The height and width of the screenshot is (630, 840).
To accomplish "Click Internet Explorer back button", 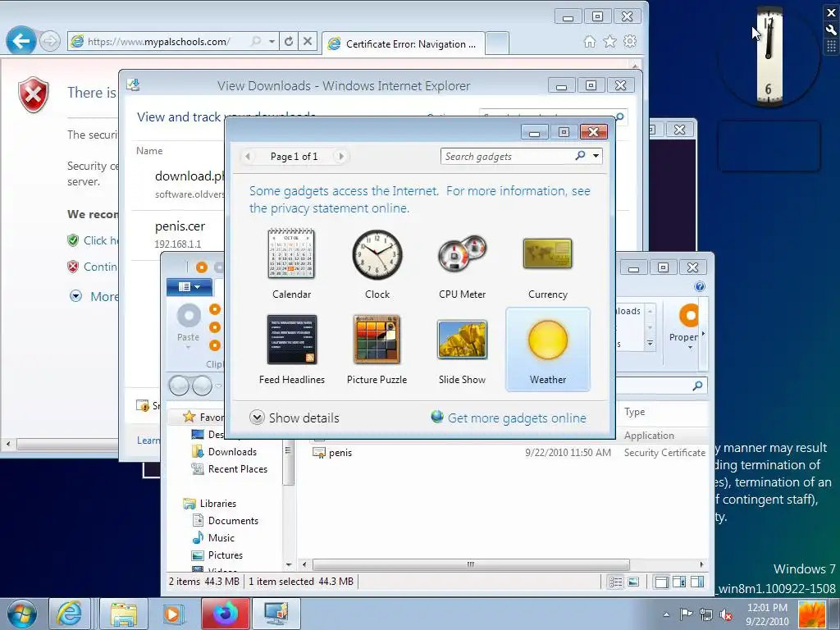I will coord(21,41).
